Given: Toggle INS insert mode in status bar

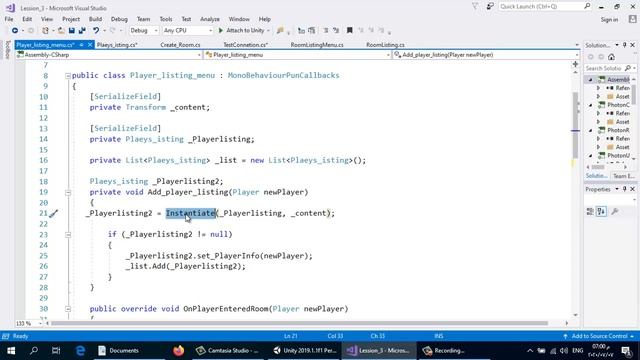Looking at the screenshot, I should pyautogui.click(x=439, y=336).
